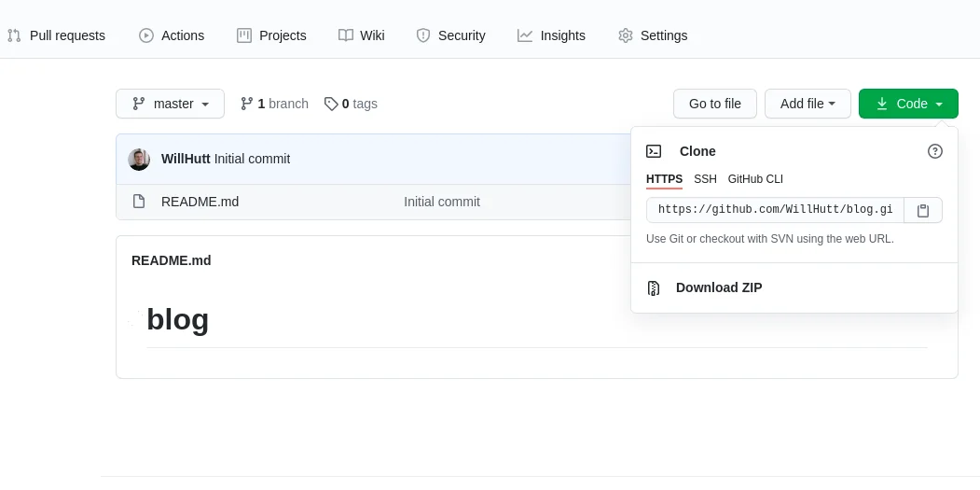Open the Actions tab
980x490 pixels.
point(172,35)
